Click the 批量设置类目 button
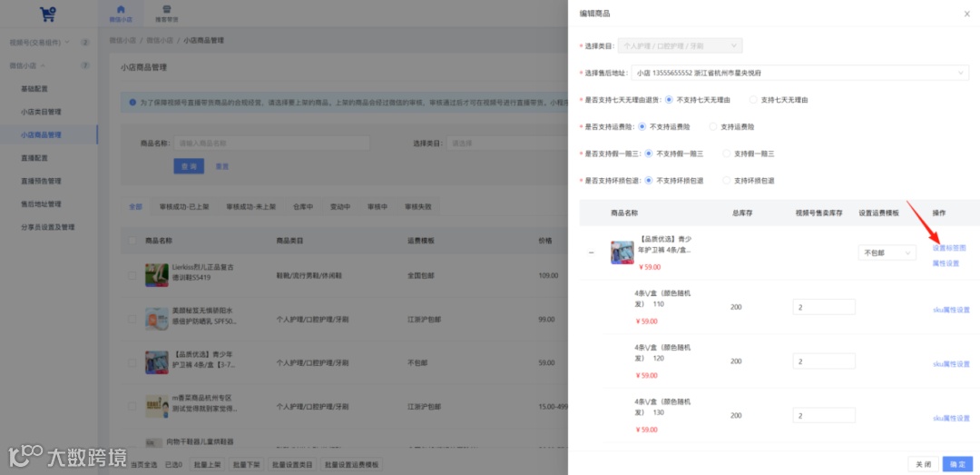Screen dimensions: 980x475 [292, 464]
